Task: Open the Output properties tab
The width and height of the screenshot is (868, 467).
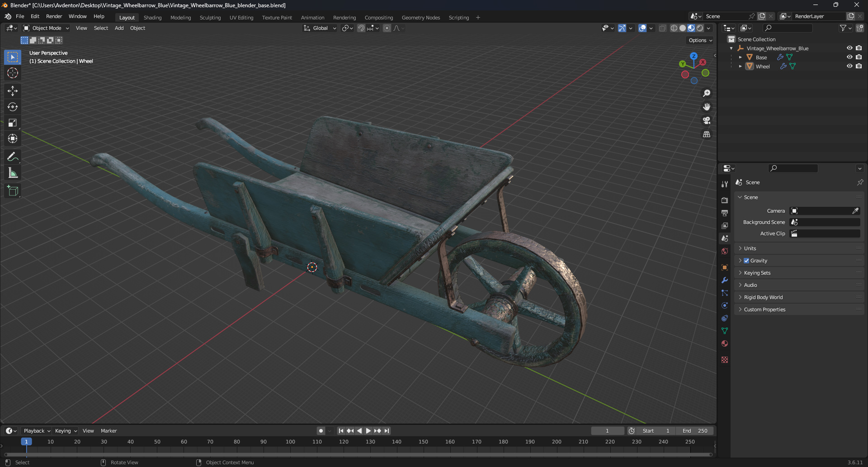Action: tap(725, 213)
